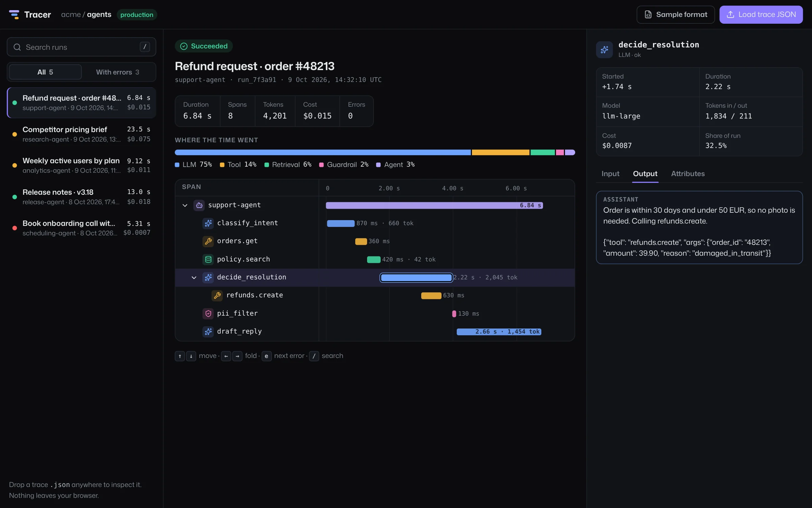The width and height of the screenshot is (812, 508).
Task: Click the 'llm-large' model value
Action: pyautogui.click(x=621, y=116)
